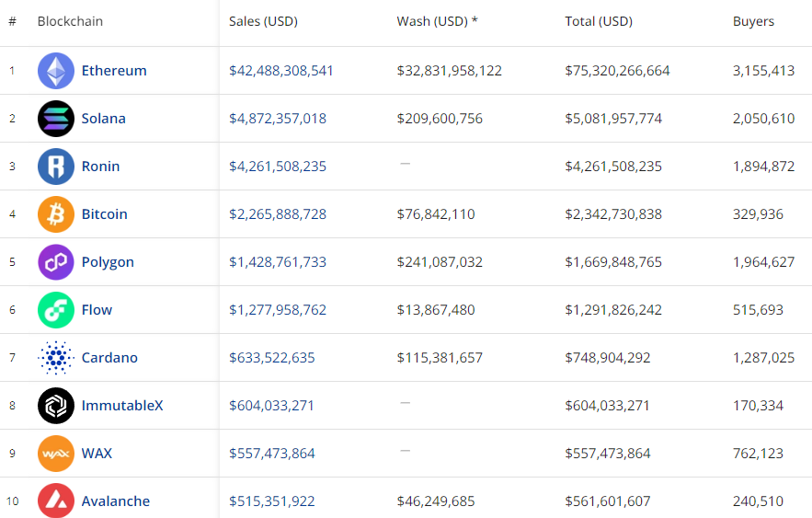812x518 pixels.
Task: Select the Cardano dotted logo icon
Action: 56,358
